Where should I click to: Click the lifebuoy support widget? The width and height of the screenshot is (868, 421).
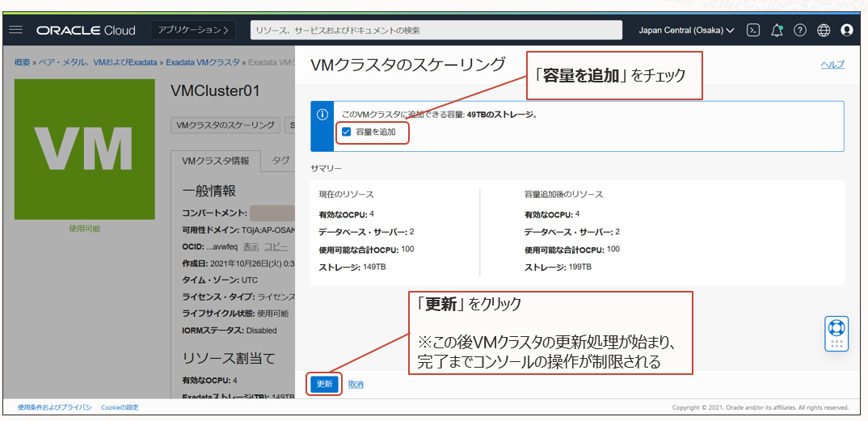[836, 334]
